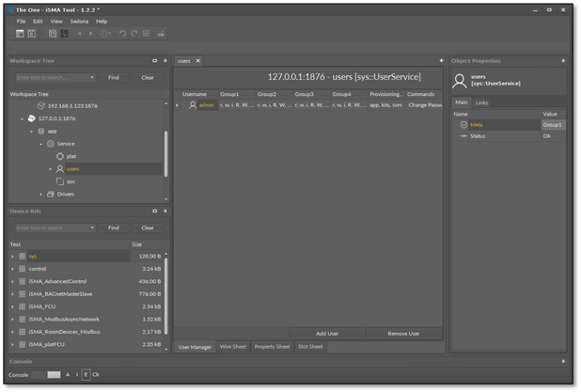Open the Workspace Tree search dropdown

coord(92,77)
